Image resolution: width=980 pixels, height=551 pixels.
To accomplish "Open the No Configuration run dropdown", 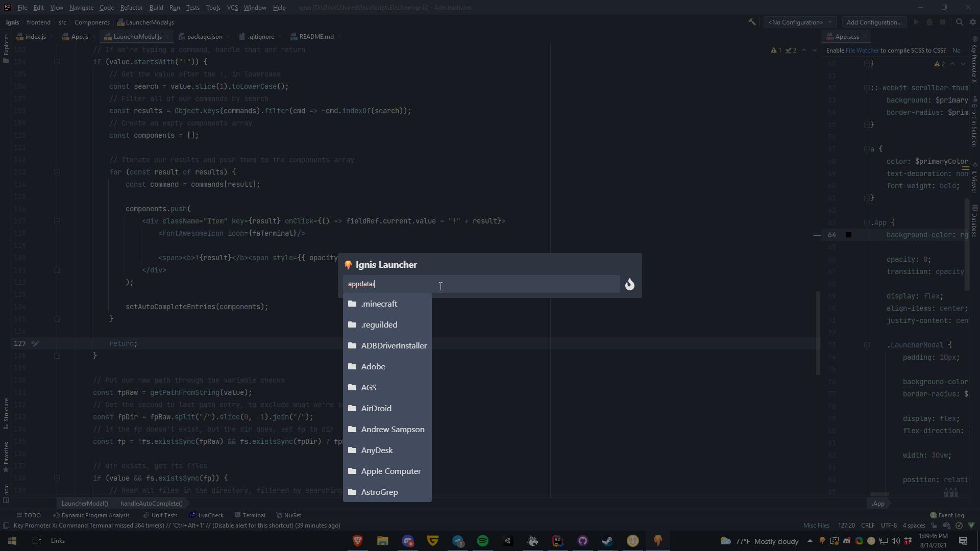I will (800, 22).
